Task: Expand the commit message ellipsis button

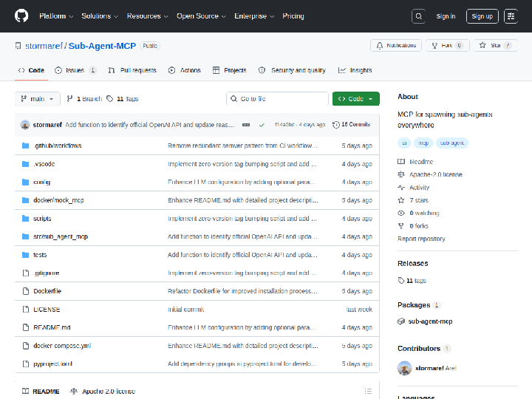Action: tap(246, 125)
